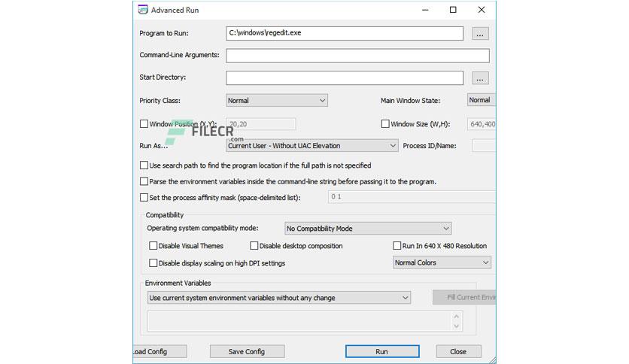
Task: Click the Close button at bottom
Action: pyautogui.click(x=458, y=351)
